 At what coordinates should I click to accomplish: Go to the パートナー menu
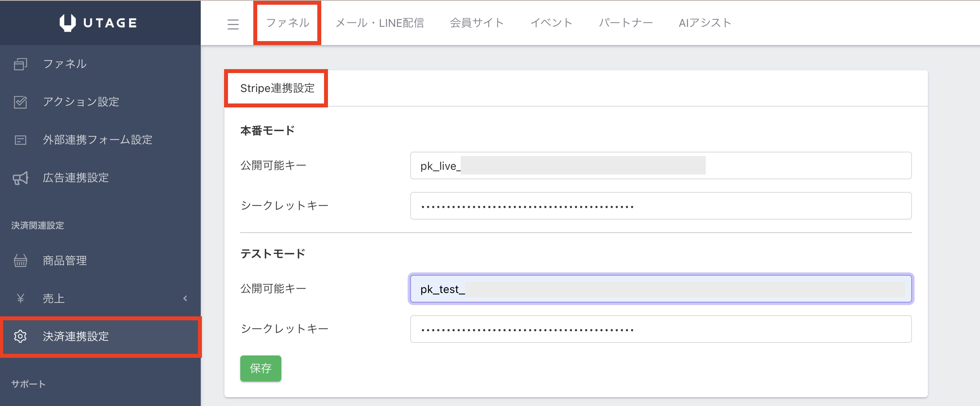click(626, 23)
